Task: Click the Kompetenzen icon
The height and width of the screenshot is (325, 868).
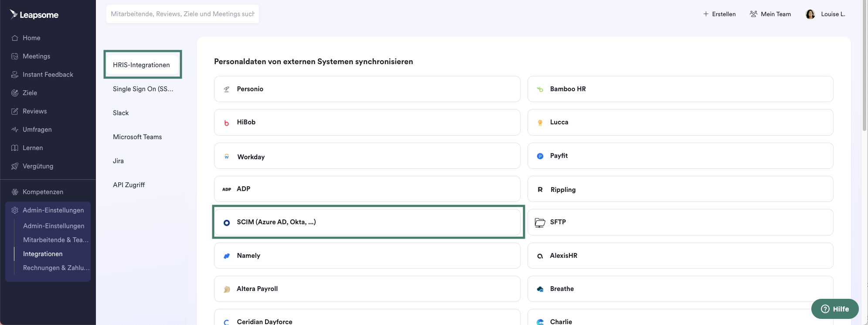Action: coord(15,192)
